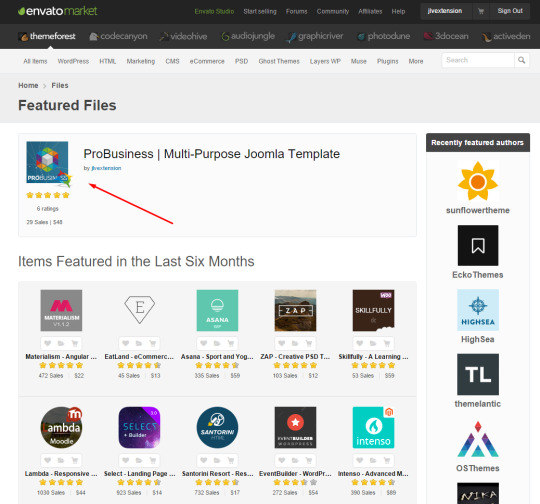Favorite the Skillfully item with heart icon
The image size is (540, 504).
(x=360, y=343)
